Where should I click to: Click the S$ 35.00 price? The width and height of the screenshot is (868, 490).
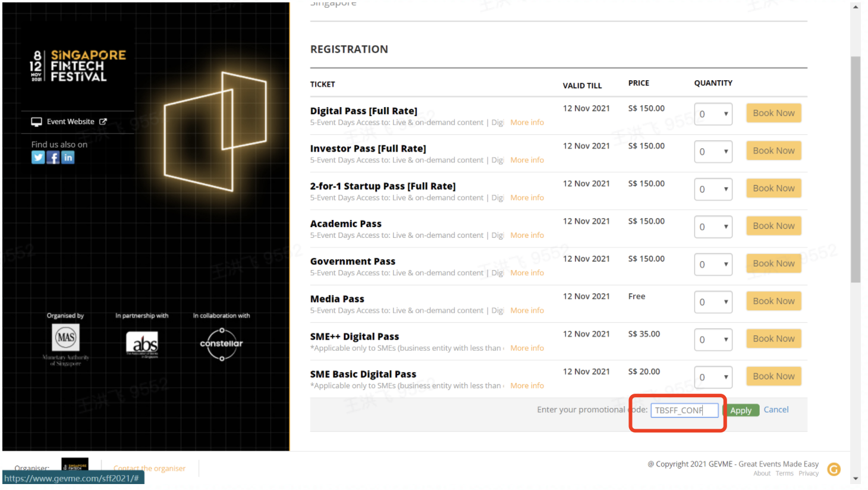coord(644,334)
